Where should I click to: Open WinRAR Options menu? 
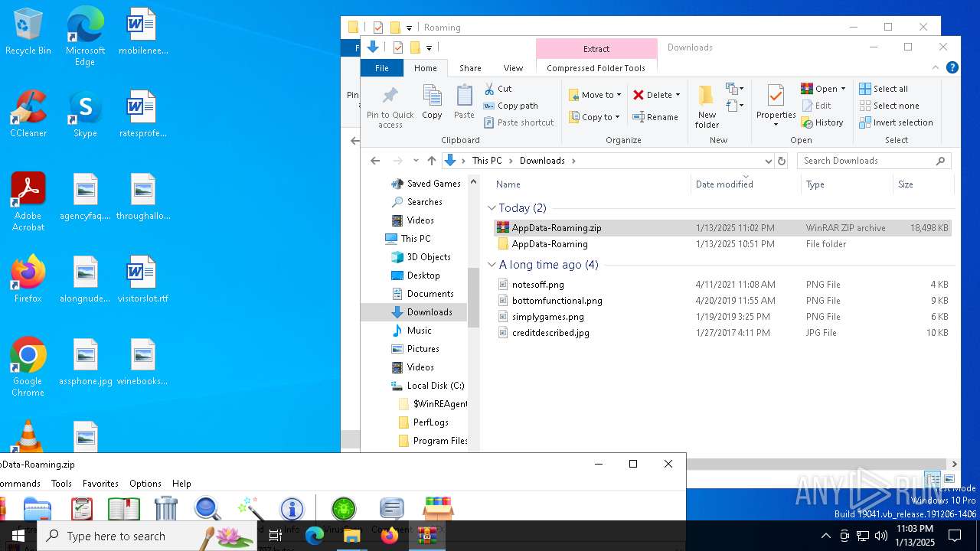[x=145, y=484]
